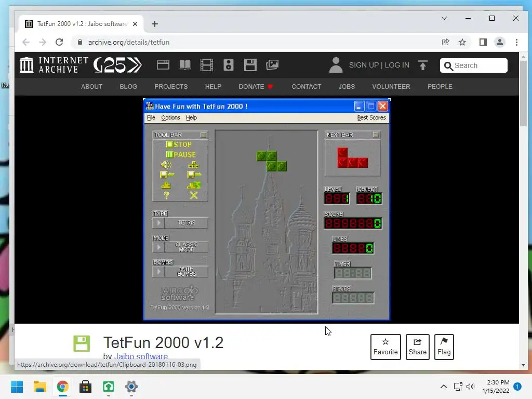Open the Options menu in TetFun
Viewport: 532px width, 399px height.
(170, 118)
